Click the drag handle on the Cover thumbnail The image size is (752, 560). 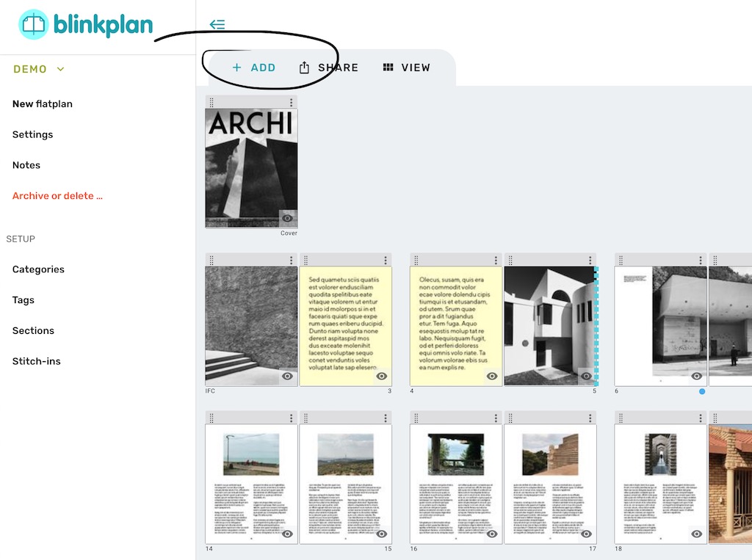tap(212, 103)
